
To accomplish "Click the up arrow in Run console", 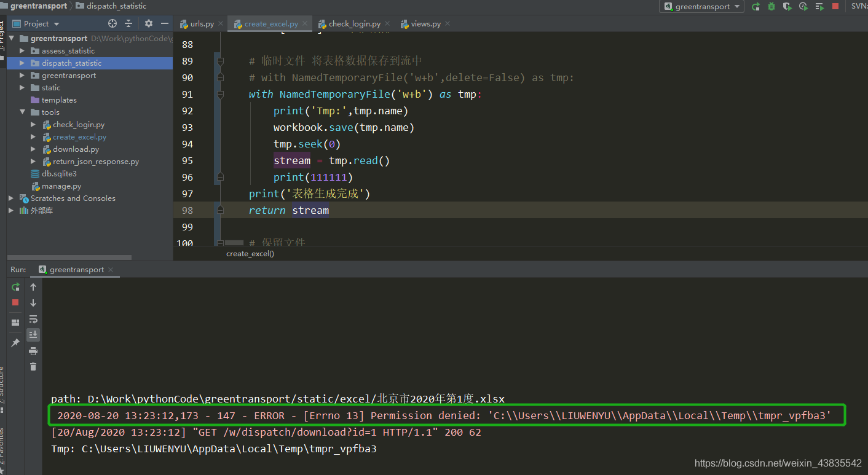I will 33,287.
